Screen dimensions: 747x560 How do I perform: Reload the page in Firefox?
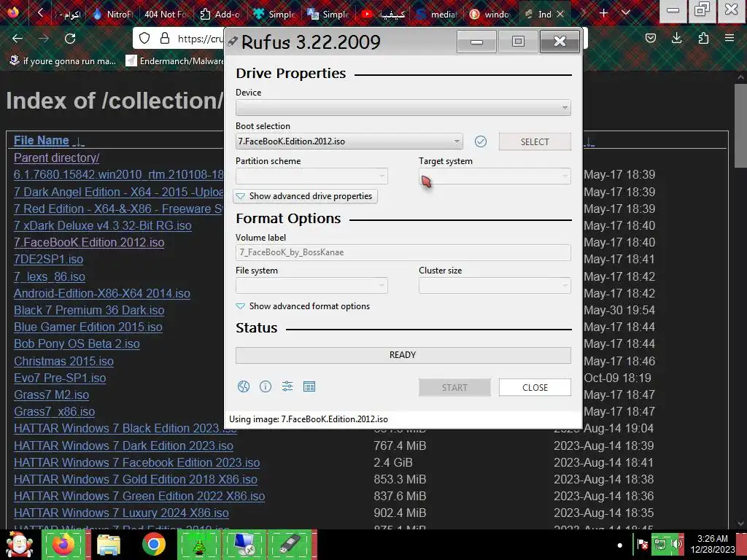70,39
